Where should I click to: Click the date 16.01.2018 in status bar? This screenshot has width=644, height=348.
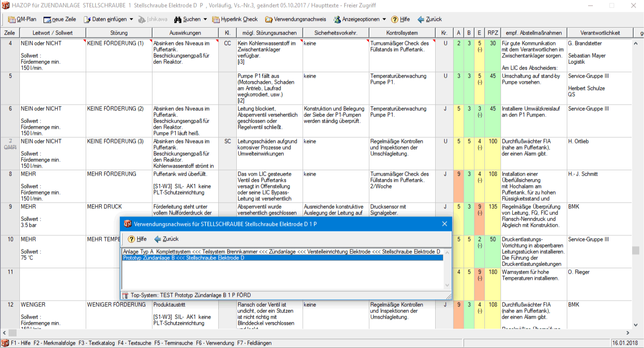click(x=626, y=343)
